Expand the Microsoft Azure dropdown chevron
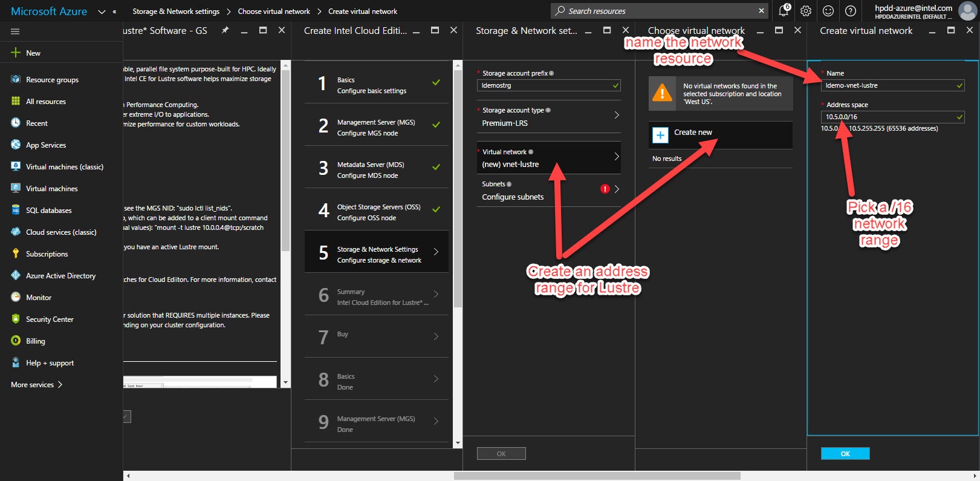980x481 pixels. (x=102, y=11)
